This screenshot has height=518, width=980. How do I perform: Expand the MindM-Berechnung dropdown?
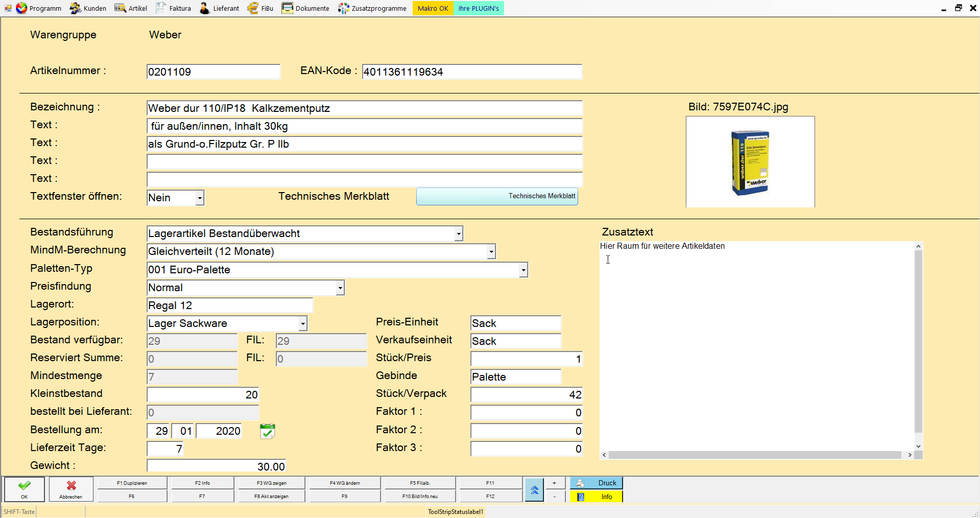tap(491, 251)
